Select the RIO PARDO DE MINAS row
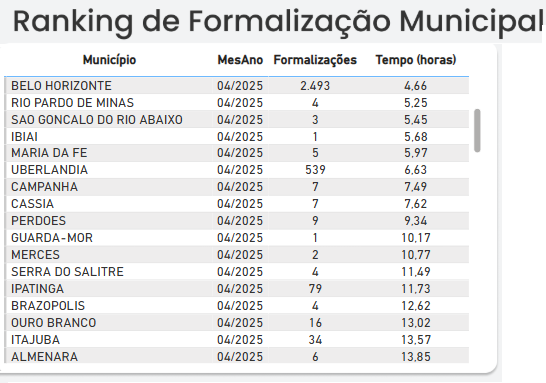 237,103
